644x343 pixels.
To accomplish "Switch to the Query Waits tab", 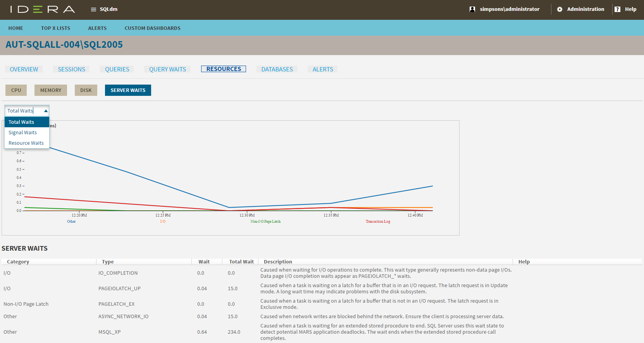I will 167,69.
